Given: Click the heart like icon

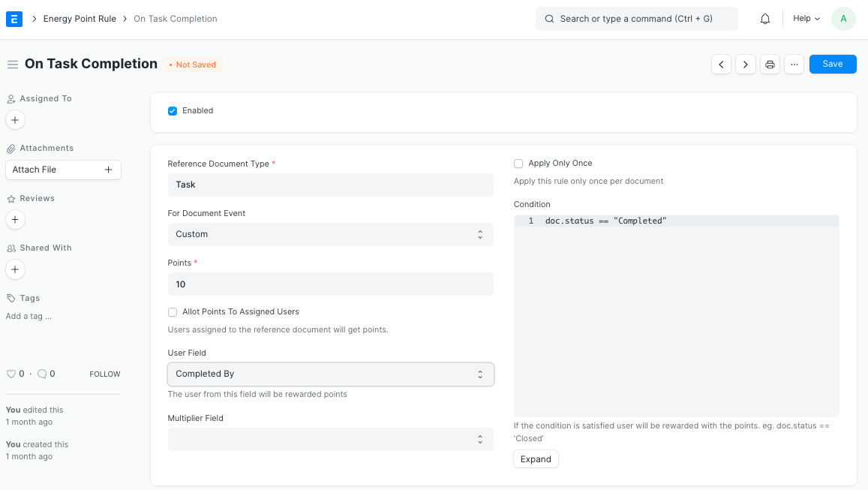Looking at the screenshot, I should (x=11, y=374).
